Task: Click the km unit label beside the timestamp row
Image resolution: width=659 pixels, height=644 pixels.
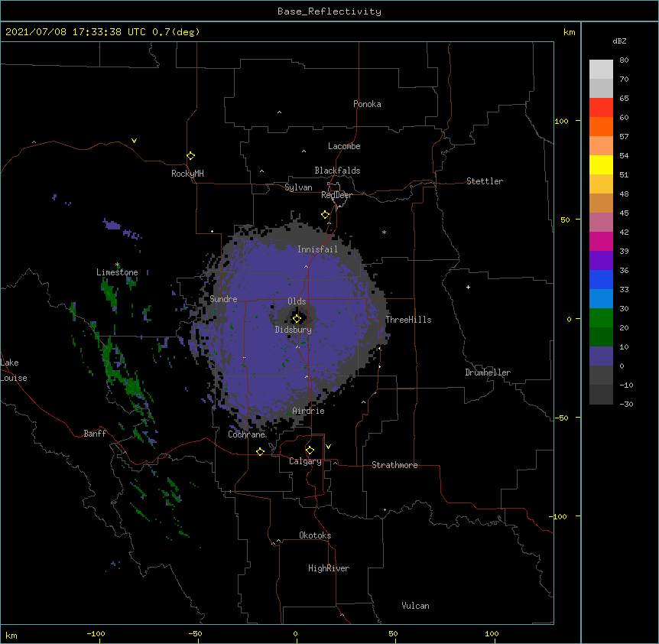Action: pos(570,32)
